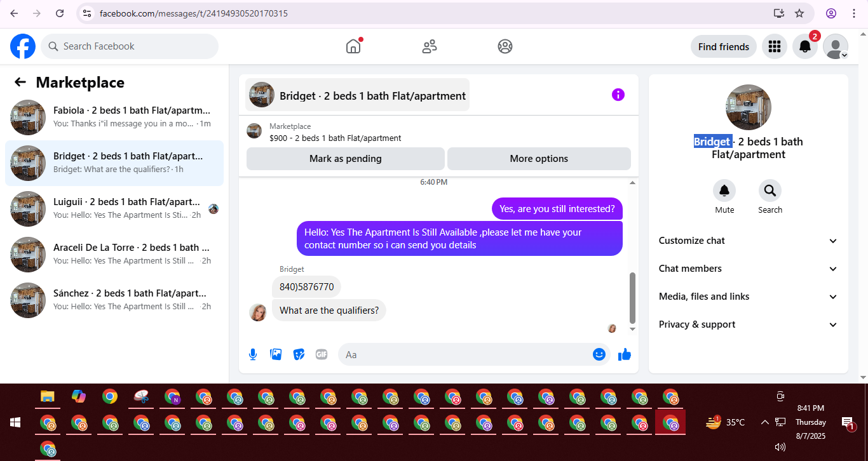Open the Facebook Menu grid icon
The width and height of the screenshot is (868, 461).
[774, 46]
